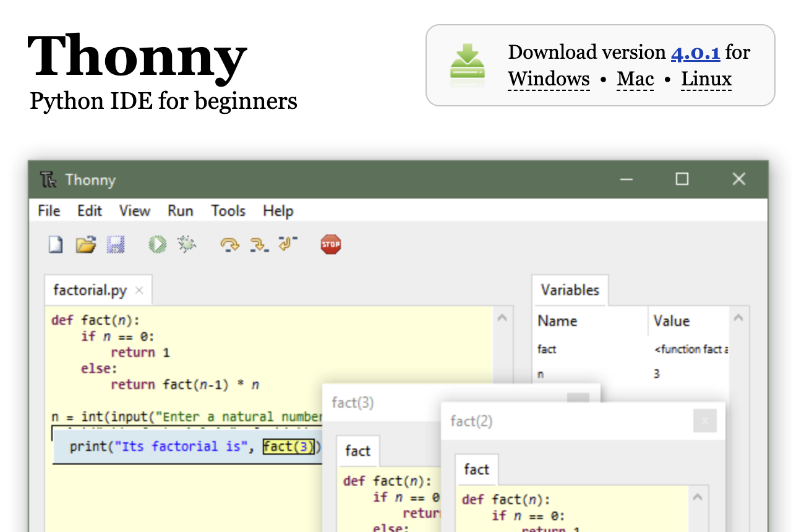
Task: Click the 'n = int(input(' line
Action: (187, 416)
